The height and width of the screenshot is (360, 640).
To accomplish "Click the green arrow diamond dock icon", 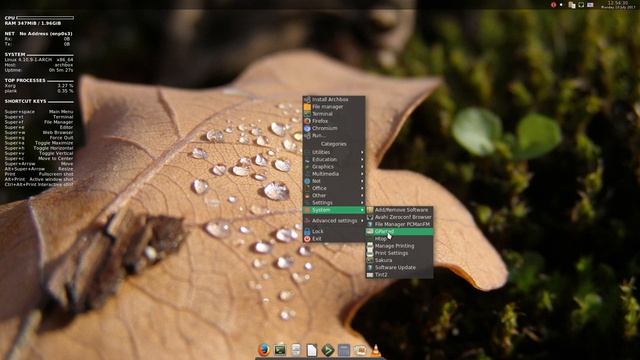I will [328, 350].
